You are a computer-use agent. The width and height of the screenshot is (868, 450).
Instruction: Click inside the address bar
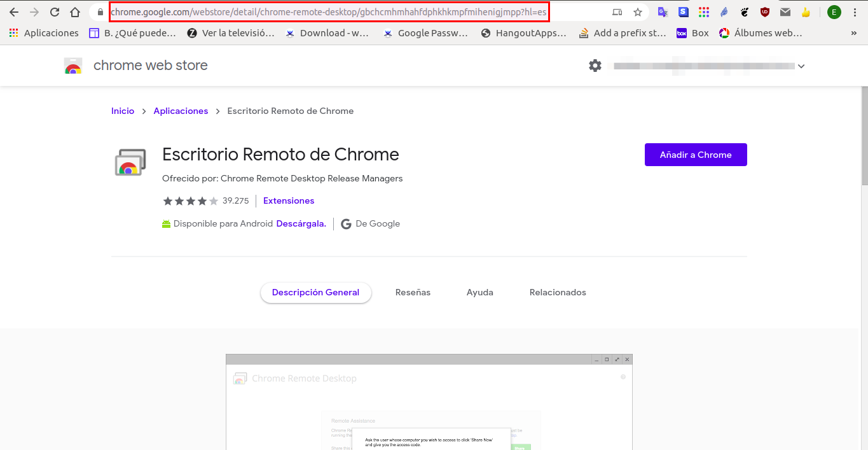318,11
